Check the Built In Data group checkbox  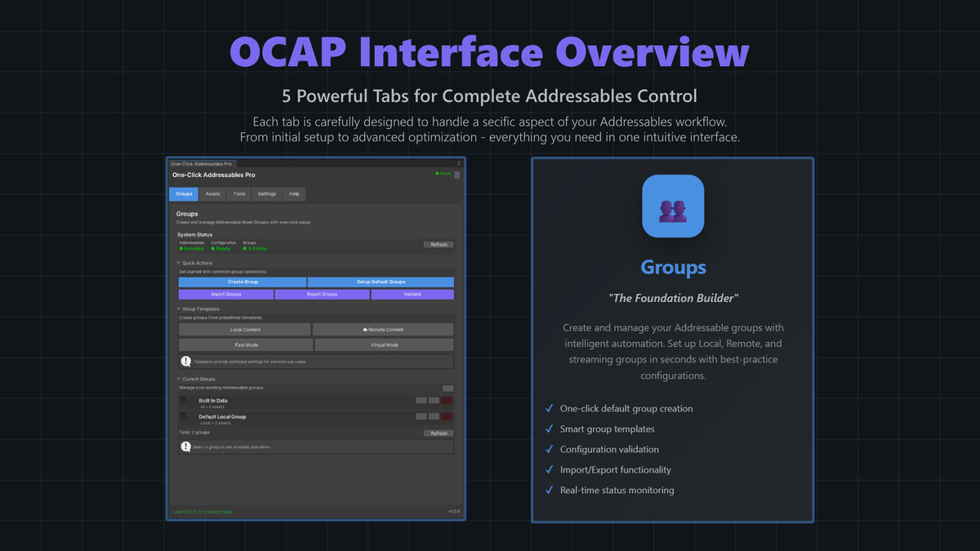183,400
